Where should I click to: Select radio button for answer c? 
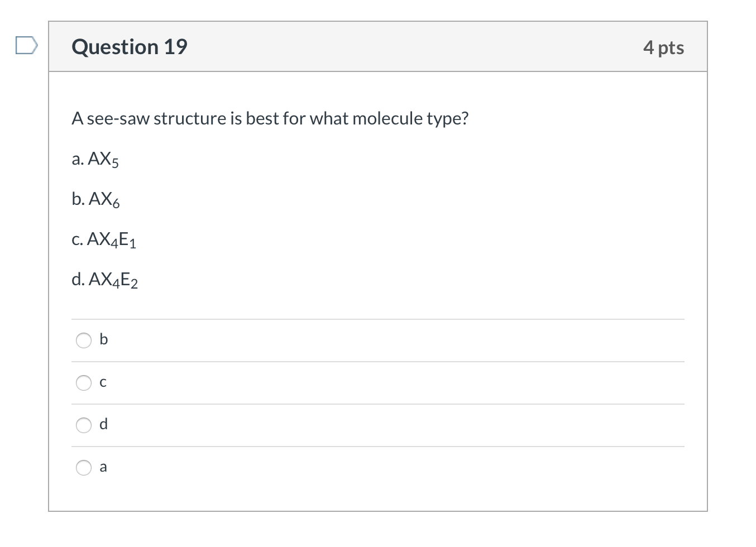tap(83, 383)
